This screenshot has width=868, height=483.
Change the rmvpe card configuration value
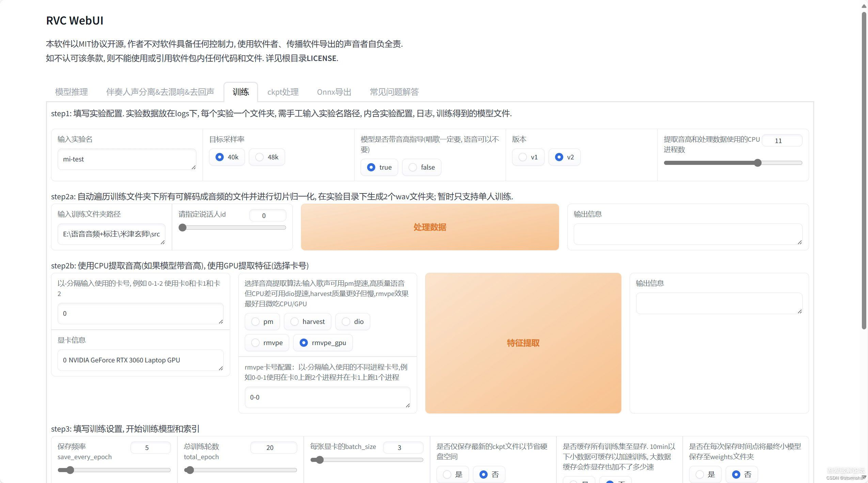coord(327,397)
